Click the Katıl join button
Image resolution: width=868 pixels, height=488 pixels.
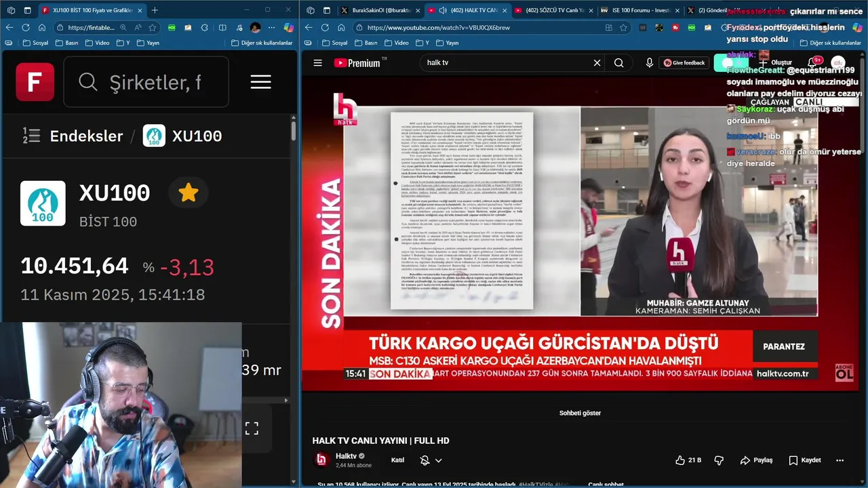click(398, 460)
